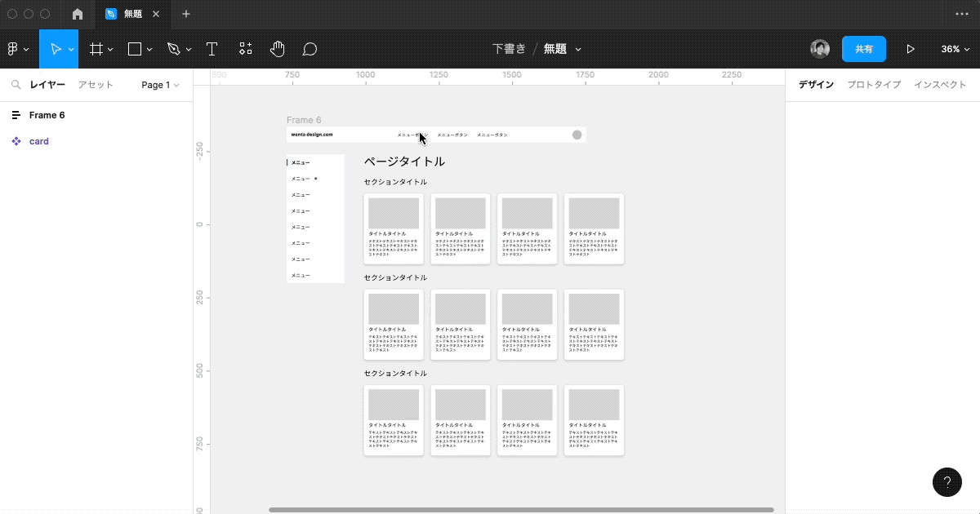Image resolution: width=980 pixels, height=514 pixels.
Task: Select the Move tool
Action: [x=54, y=48]
